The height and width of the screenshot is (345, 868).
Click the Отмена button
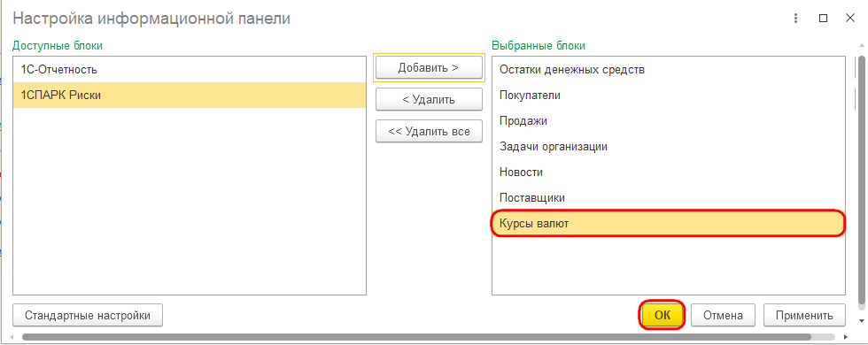tap(723, 316)
